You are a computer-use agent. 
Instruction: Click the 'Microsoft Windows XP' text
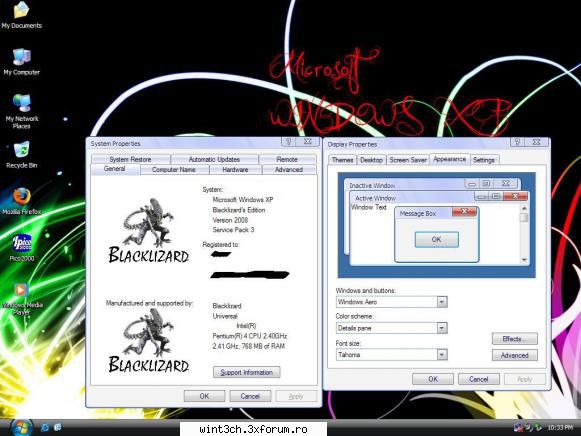point(243,199)
